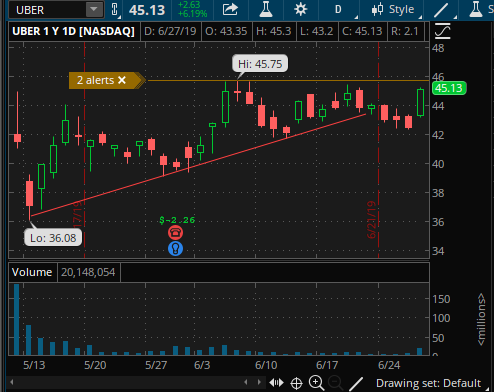Click the share chart arrow icon
Image resolution: width=494 pixels, height=392 pixels.
pos(230,9)
